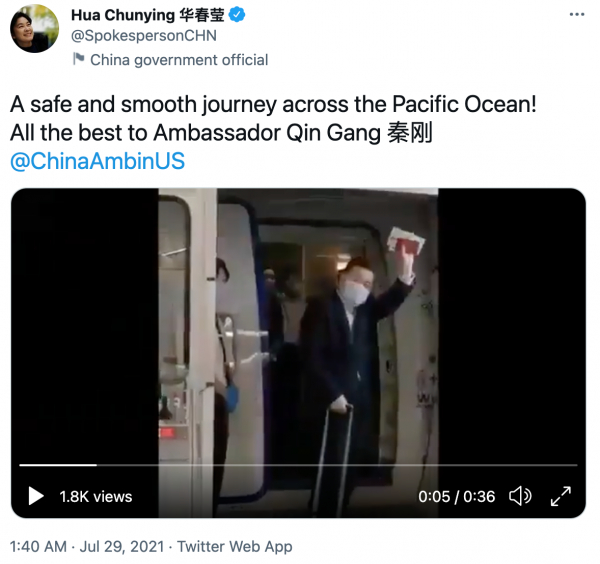Click the 1.8K views counter
600x564 pixels.
click(x=96, y=496)
